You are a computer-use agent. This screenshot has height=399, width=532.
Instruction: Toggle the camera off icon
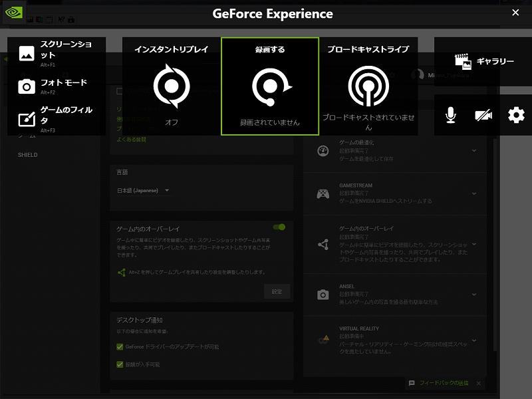pos(483,115)
